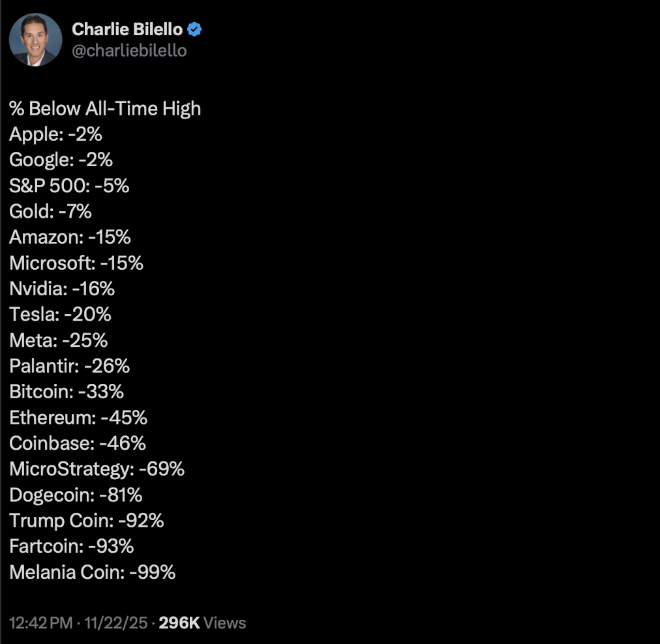Click the 12:42 PM timestamp

point(40,622)
